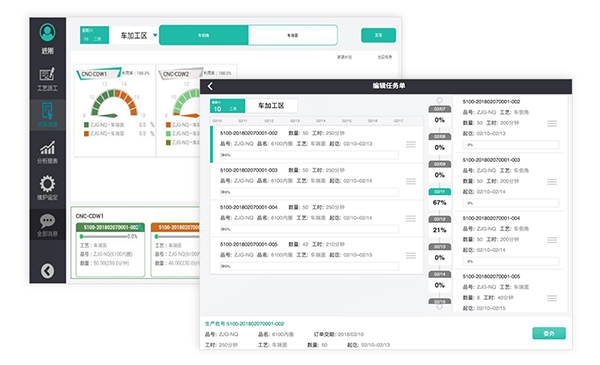Click left-list text 5100-201802070001-002

point(249,133)
